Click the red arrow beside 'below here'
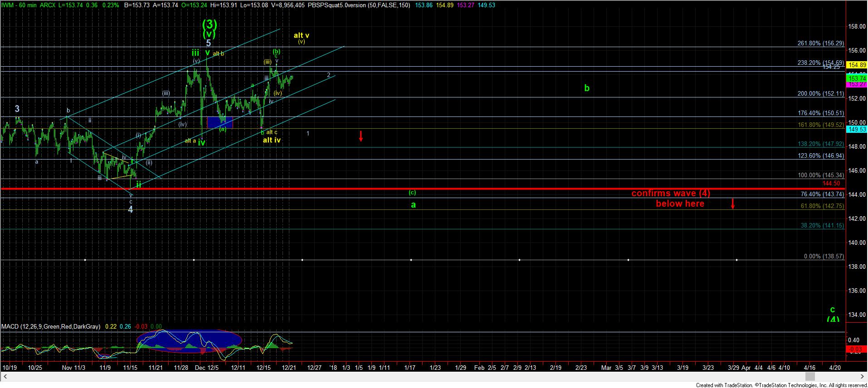Image resolution: width=868 pixels, height=388 pixels. click(x=733, y=204)
